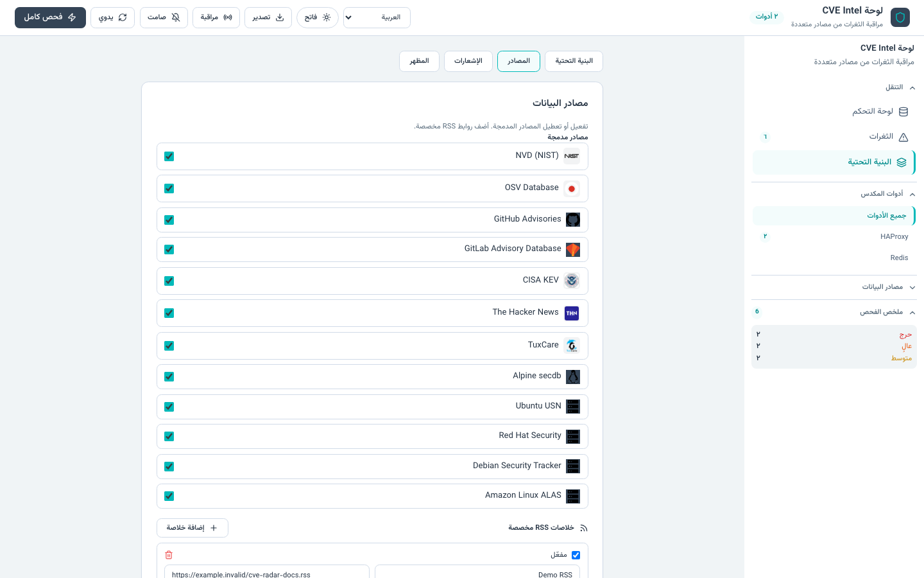
Task: Delete the Demo RSS feed with trash icon
Action: pos(169,555)
